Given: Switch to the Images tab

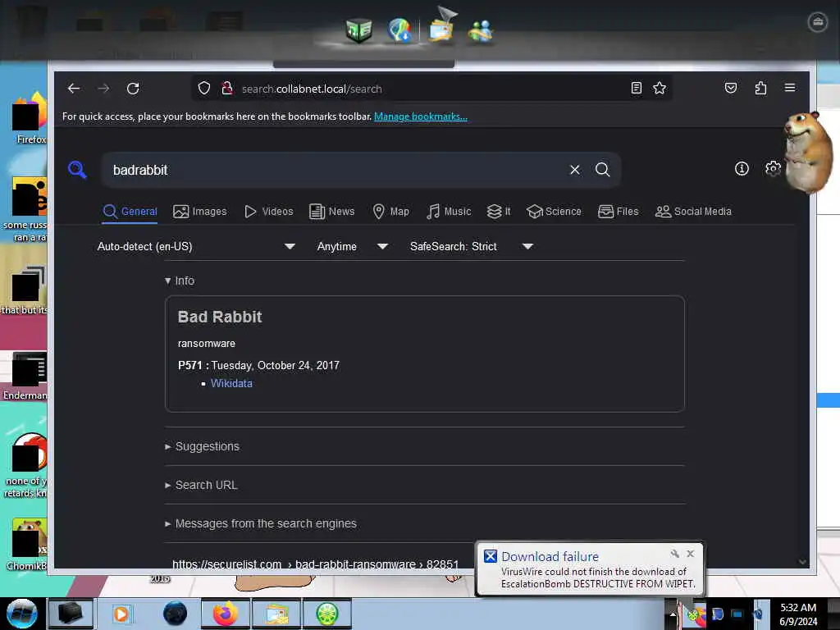Looking at the screenshot, I should (200, 212).
